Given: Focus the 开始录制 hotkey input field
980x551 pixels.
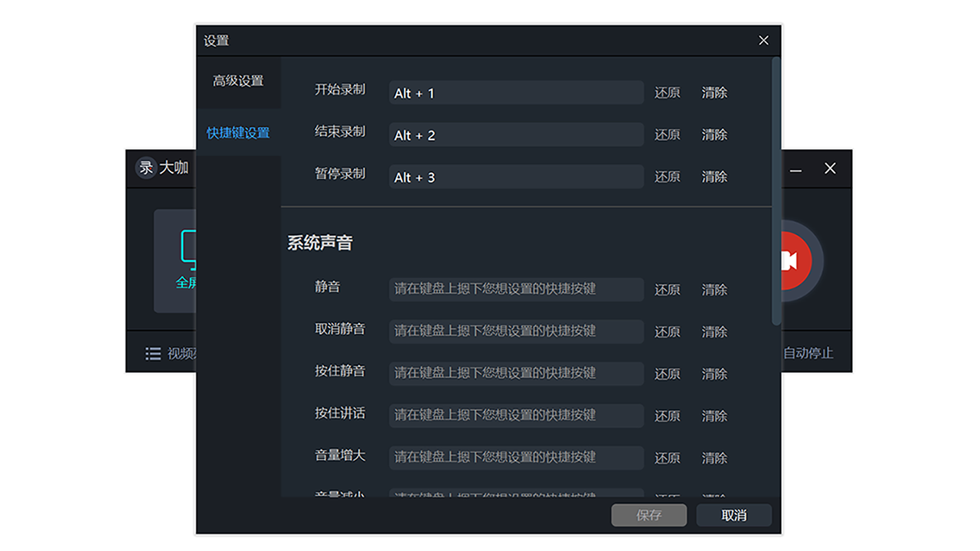Looking at the screenshot, I should [516, 93].
